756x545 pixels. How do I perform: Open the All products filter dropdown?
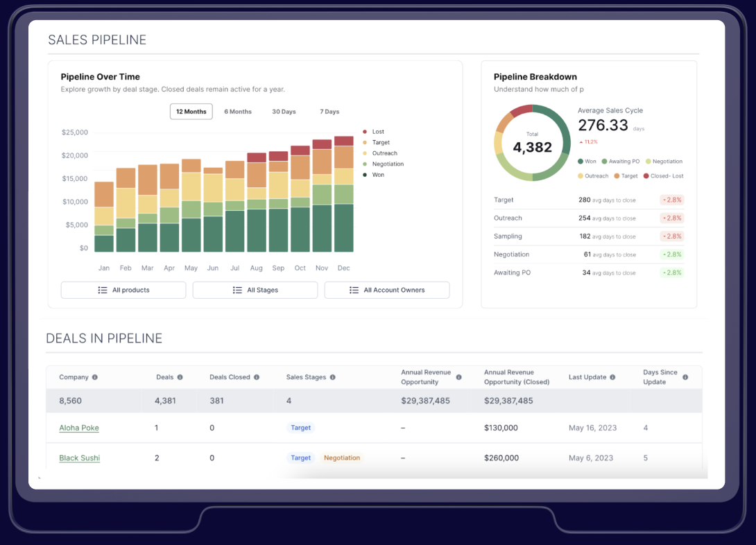[123, 290]
